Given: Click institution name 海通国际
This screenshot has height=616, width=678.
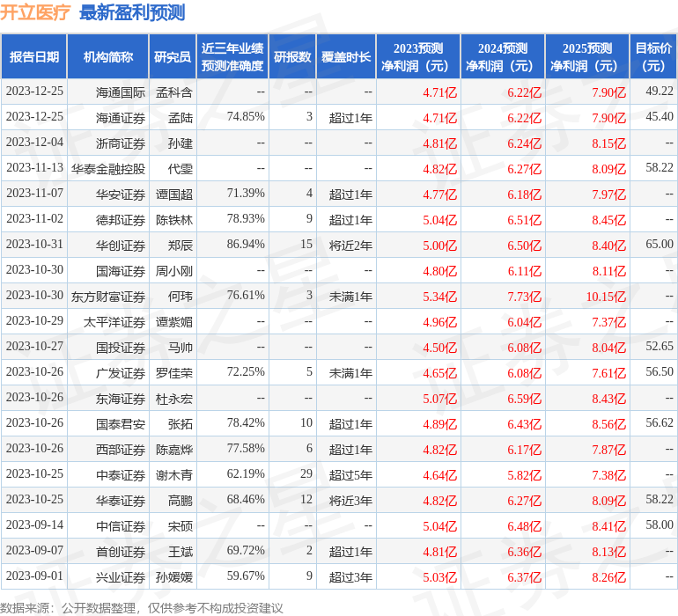Looking at the screenshot, I should coord(121,92).
